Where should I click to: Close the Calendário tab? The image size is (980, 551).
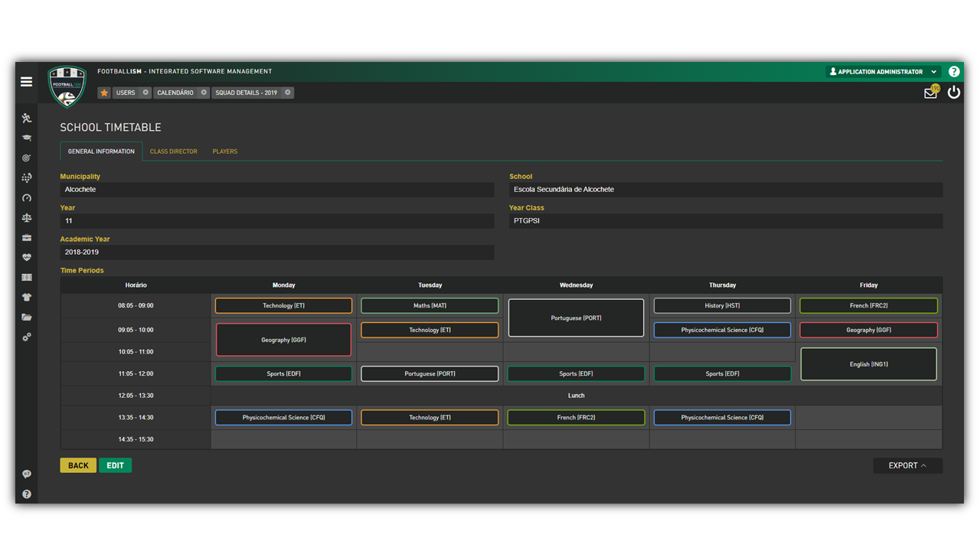point(204,93)
